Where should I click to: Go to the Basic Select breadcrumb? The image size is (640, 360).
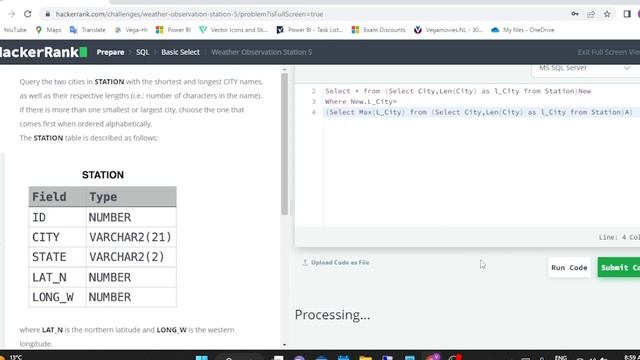180,52
